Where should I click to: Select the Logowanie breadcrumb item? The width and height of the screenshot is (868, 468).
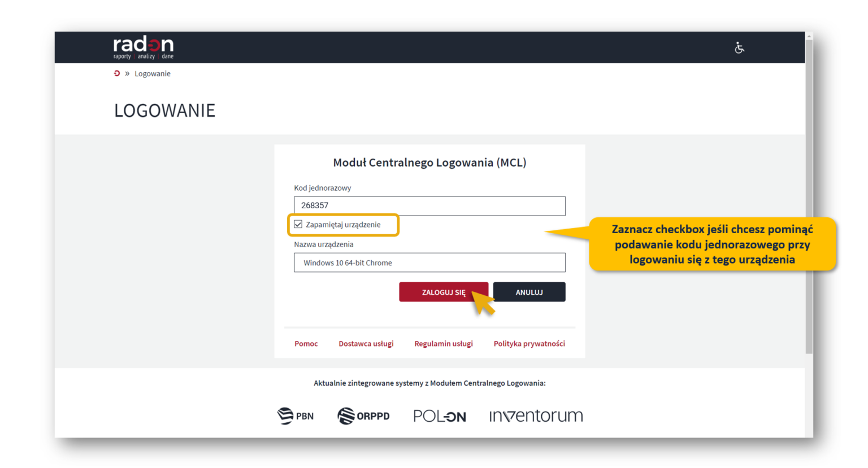(x=152, y=74)
